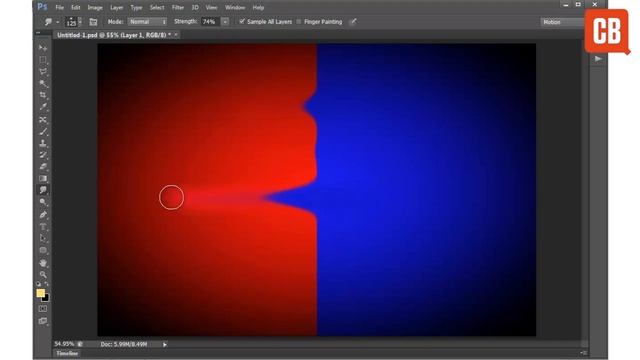This screenshot has height=360, width=640.
Task: Change the screen mode
Action: click(x=43, y=321)
